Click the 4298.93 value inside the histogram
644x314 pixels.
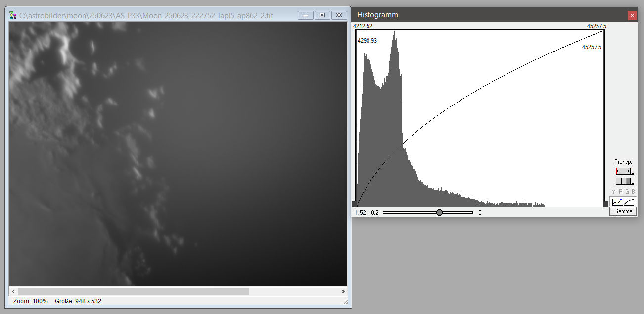(367, 41)
